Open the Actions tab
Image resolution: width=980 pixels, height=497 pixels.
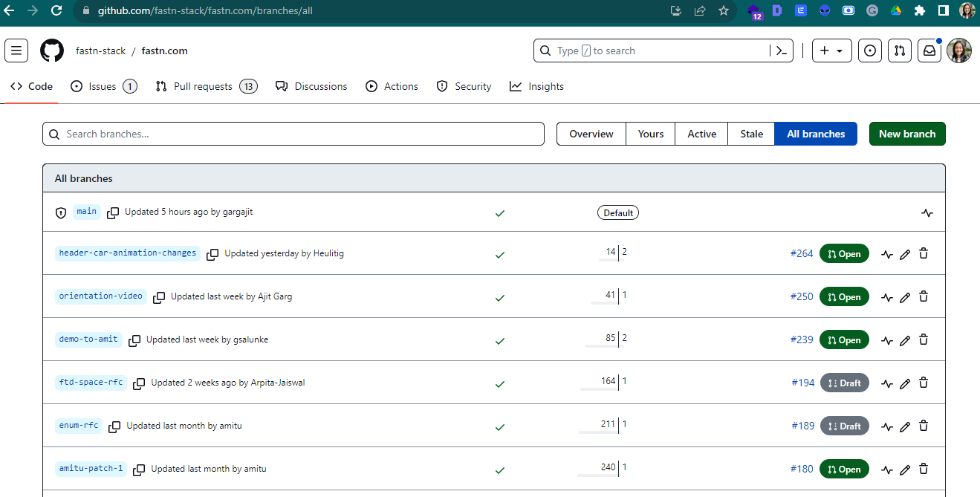392,86
